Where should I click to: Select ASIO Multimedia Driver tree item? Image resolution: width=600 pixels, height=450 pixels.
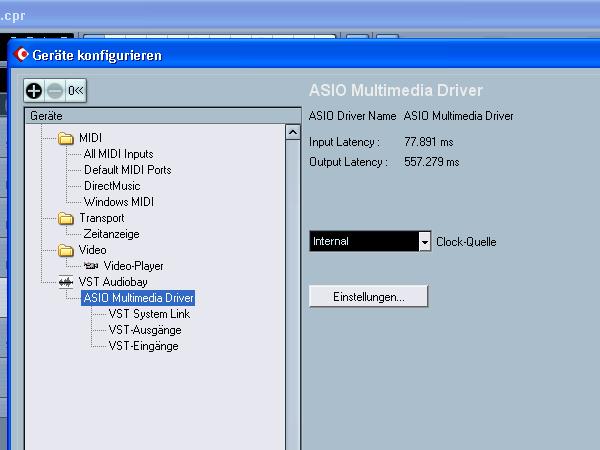[x=138, y=298]
